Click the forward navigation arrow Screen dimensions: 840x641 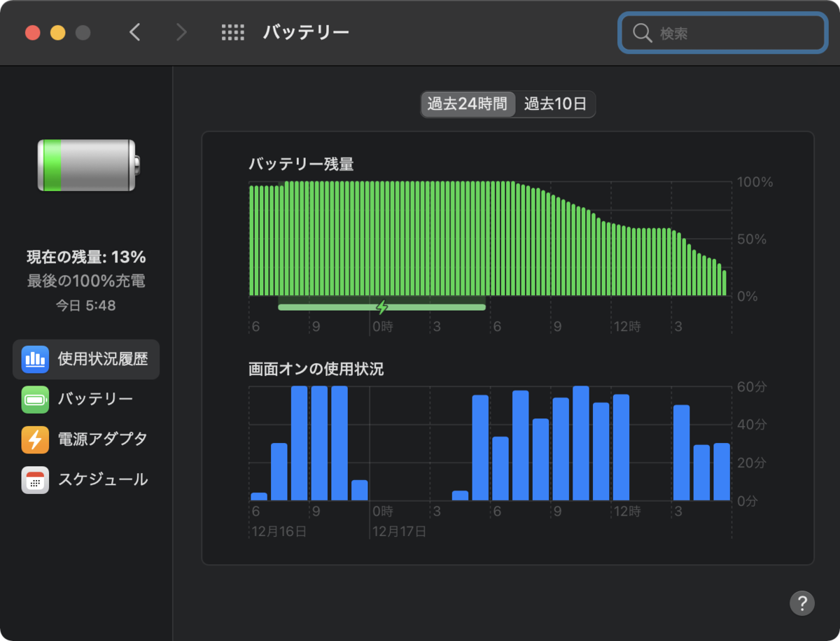click(181, 32)
